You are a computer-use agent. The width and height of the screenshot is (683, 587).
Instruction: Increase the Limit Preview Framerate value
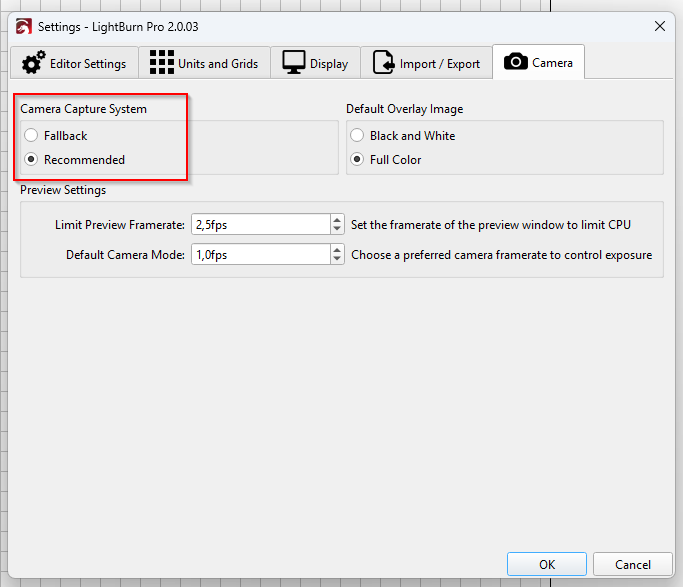(x=337, y=220)
